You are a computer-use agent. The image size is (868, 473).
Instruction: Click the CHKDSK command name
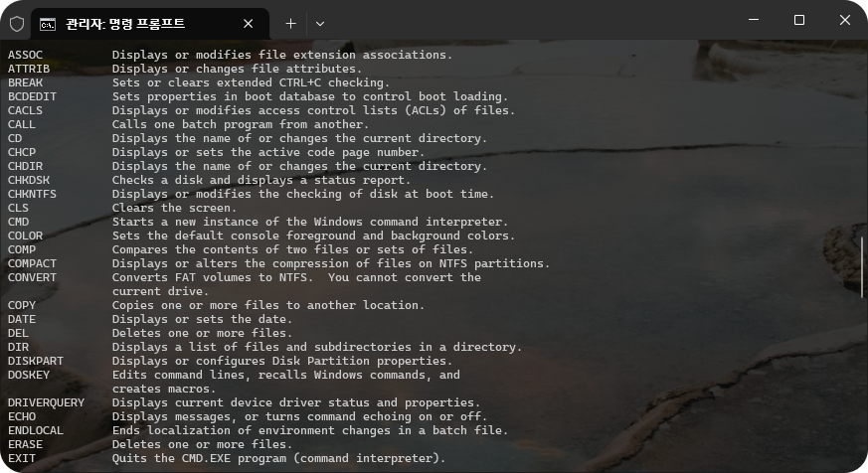point(29,180)
